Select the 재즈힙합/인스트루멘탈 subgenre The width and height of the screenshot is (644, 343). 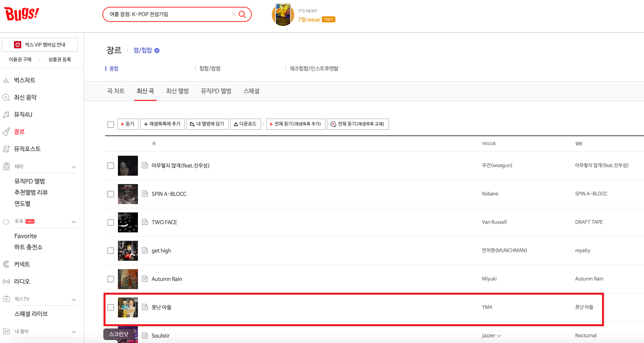pyautogui.click(x=314, y=69)
